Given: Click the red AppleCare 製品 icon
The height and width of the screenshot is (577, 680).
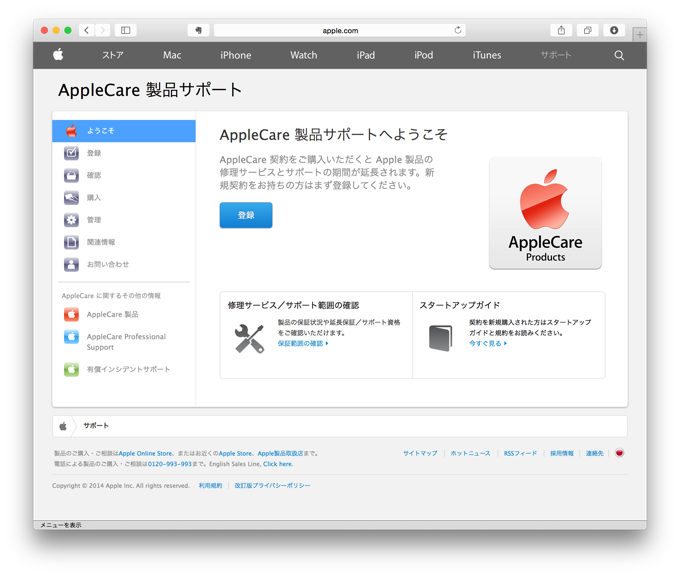Looking at the screenshot, I should click(x=72, y=314).
